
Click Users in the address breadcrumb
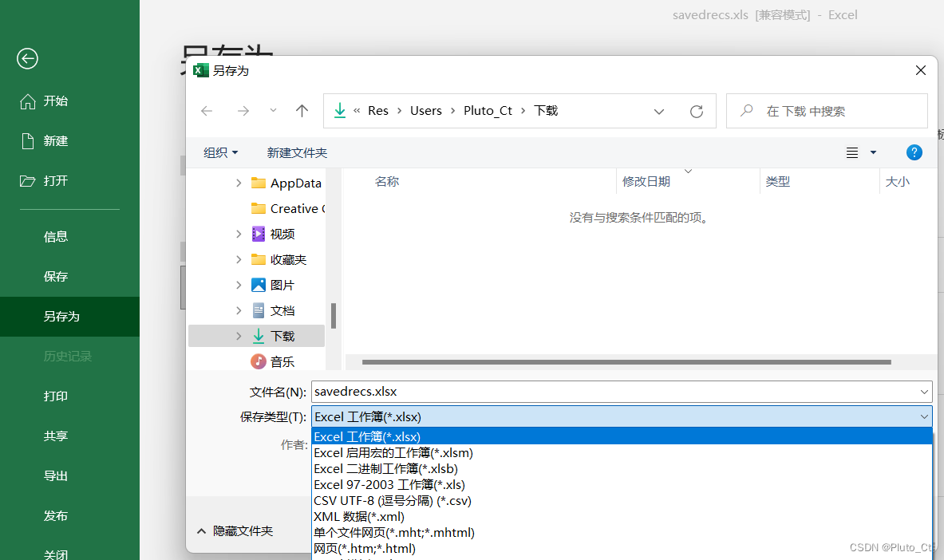pos(425,111)
